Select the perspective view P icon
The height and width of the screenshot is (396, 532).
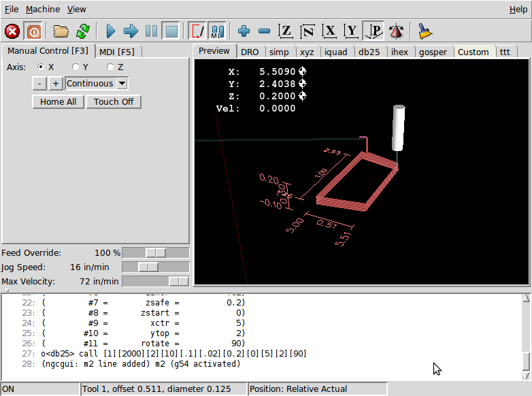[373, 31]
